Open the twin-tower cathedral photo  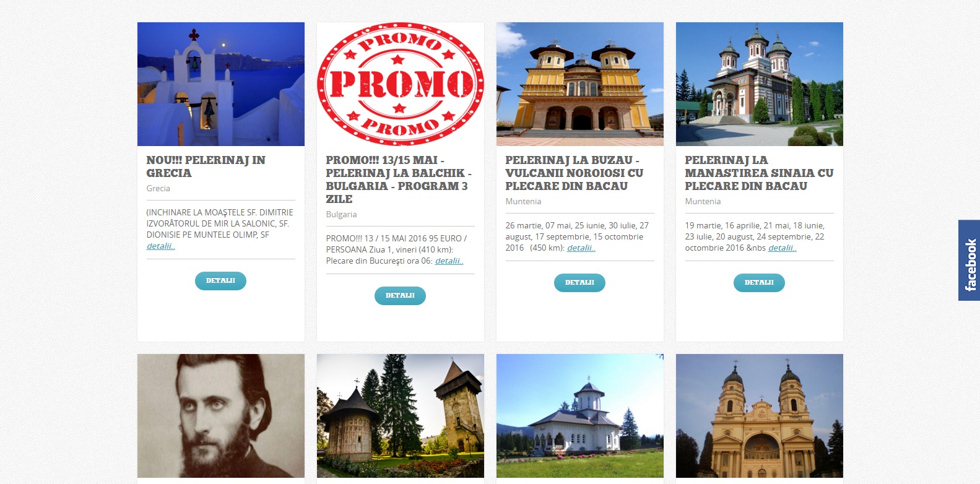[760, 416]
